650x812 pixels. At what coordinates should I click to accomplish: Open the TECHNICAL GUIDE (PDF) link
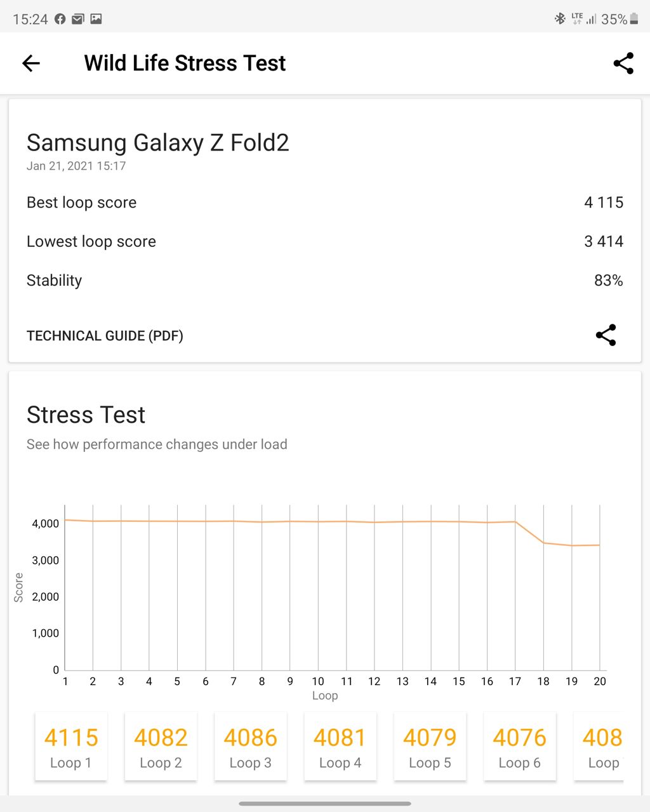pos(105,336)
